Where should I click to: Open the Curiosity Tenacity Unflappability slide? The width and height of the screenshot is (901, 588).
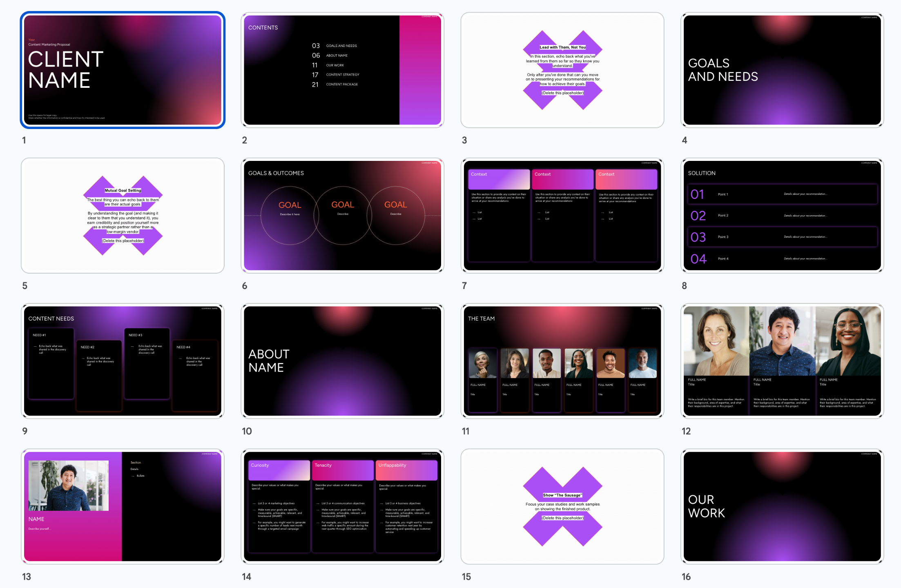(x=342, y=506)
